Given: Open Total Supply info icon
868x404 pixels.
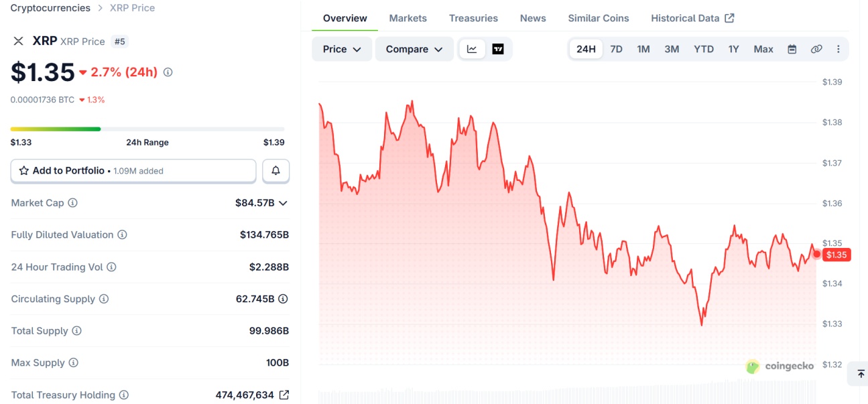Looking at the screenshot, I should pos(76,331).
